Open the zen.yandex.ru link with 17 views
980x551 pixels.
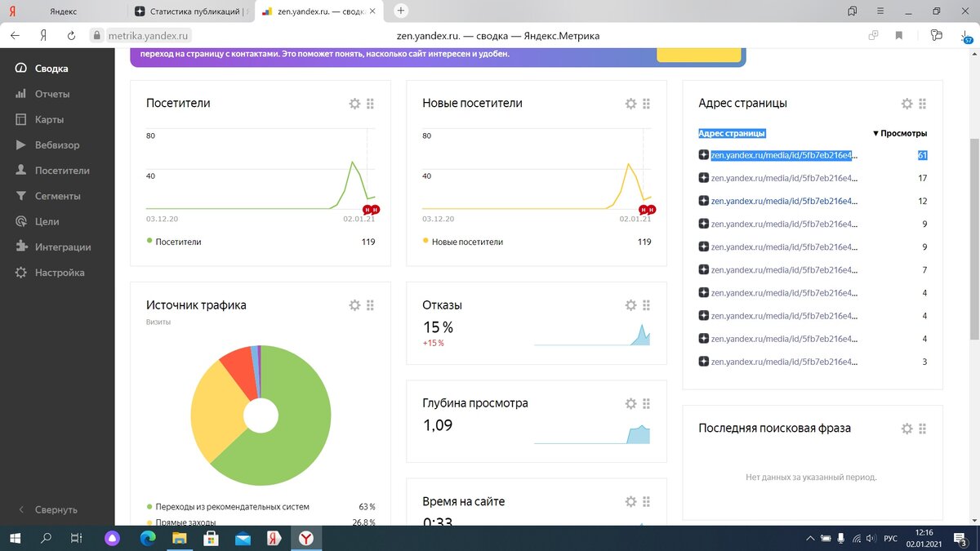[784, 178]
